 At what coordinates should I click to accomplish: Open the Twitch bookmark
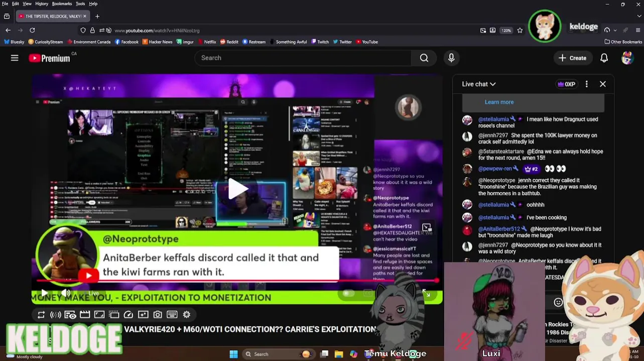[320, 42]
